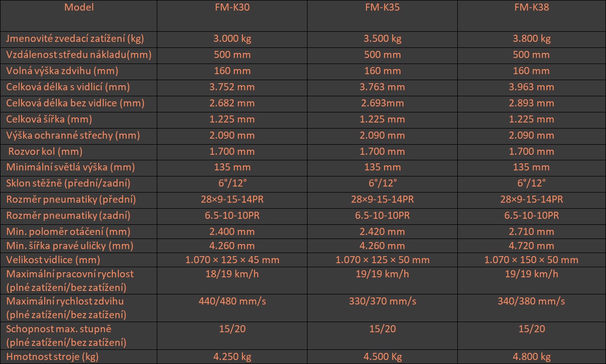
Task: Select the 2.893 mm length without fork value
Action: (531, 103)
